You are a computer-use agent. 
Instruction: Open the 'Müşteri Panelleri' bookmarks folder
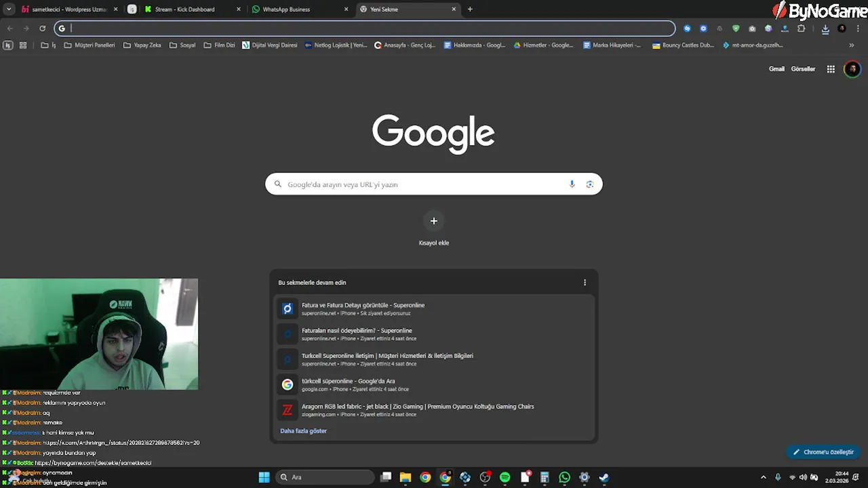[90, 45]
